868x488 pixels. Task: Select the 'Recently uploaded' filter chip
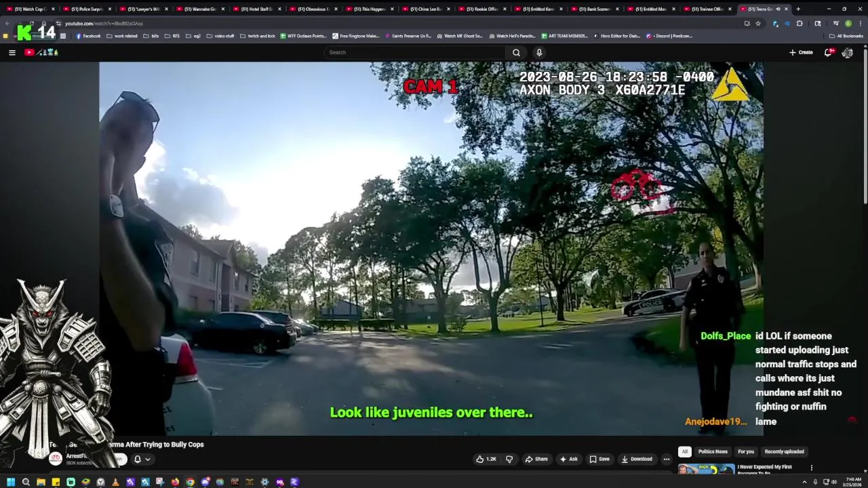pyautogui.click(x=784, y=451)
